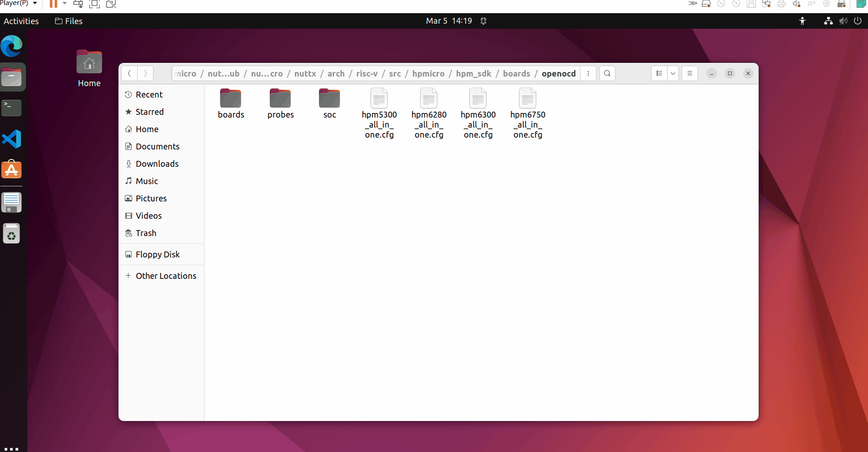Navigate to risc-v in path bar
The width and height of the screenshot is (868, 452).
click(x=367, y=73)
